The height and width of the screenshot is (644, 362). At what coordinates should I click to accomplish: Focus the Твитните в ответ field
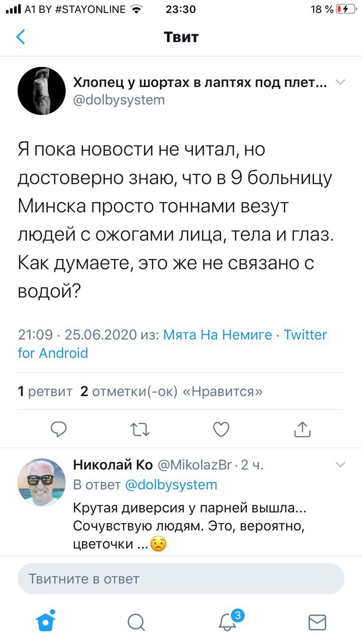(x=181, y=579)
